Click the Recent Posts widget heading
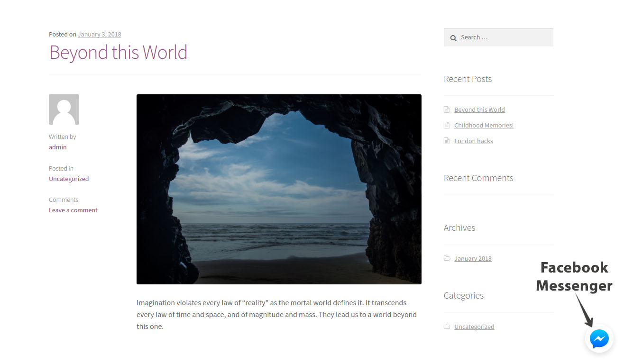Screen dimensions: 624x364 468,79
